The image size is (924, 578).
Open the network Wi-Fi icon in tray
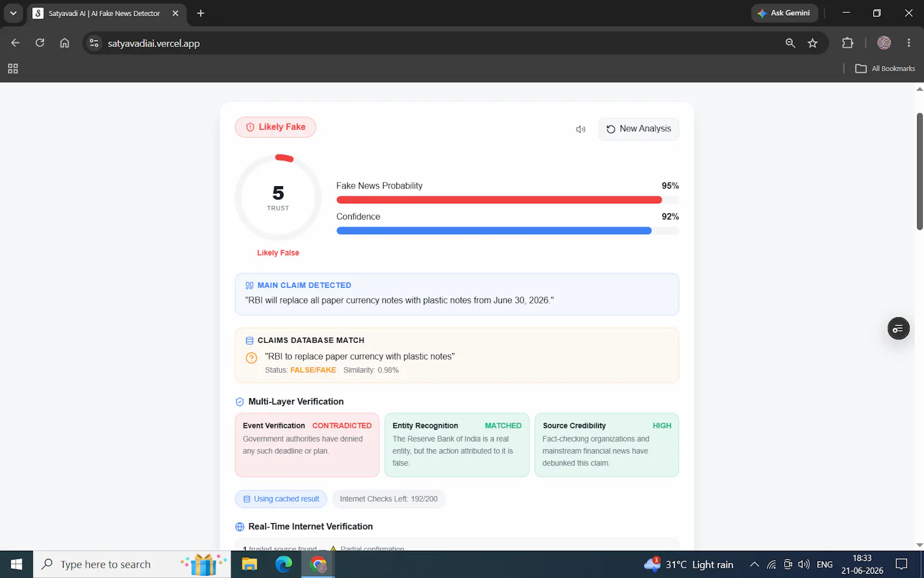point(772,564)
